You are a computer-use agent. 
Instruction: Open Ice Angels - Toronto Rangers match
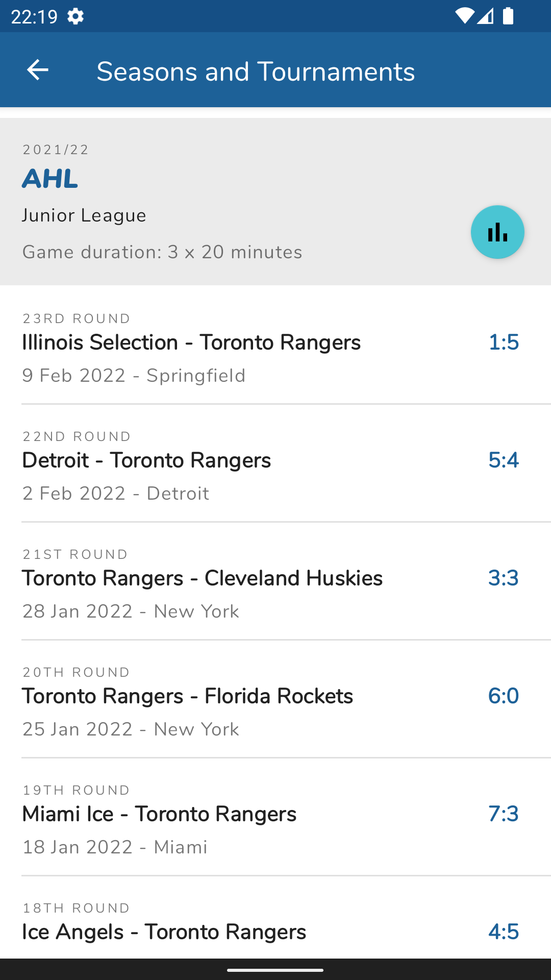point(164,932)
